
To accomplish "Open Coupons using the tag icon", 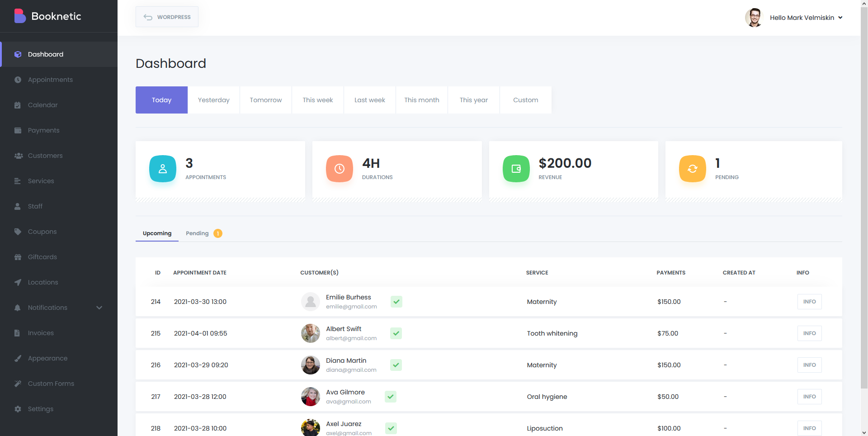I will (x=18, y=232).
